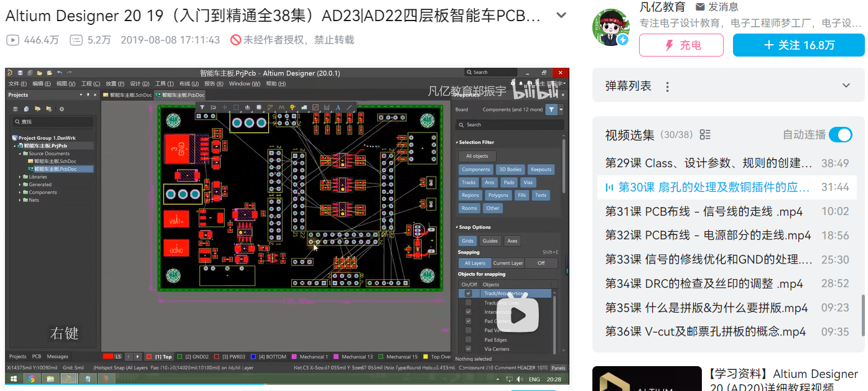Click the 充电 button
Viewport: 868px width, 391px height.
pos(681,45)
